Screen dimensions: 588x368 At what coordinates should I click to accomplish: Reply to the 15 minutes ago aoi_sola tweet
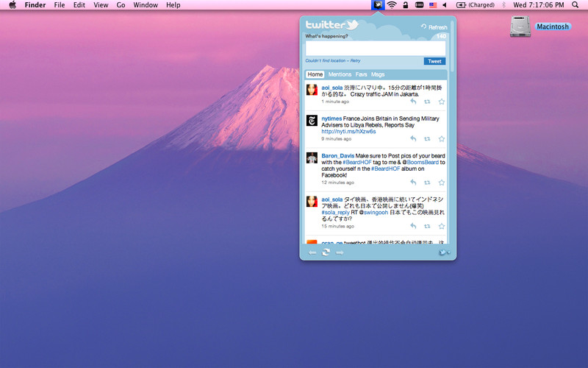click(413, 226)
